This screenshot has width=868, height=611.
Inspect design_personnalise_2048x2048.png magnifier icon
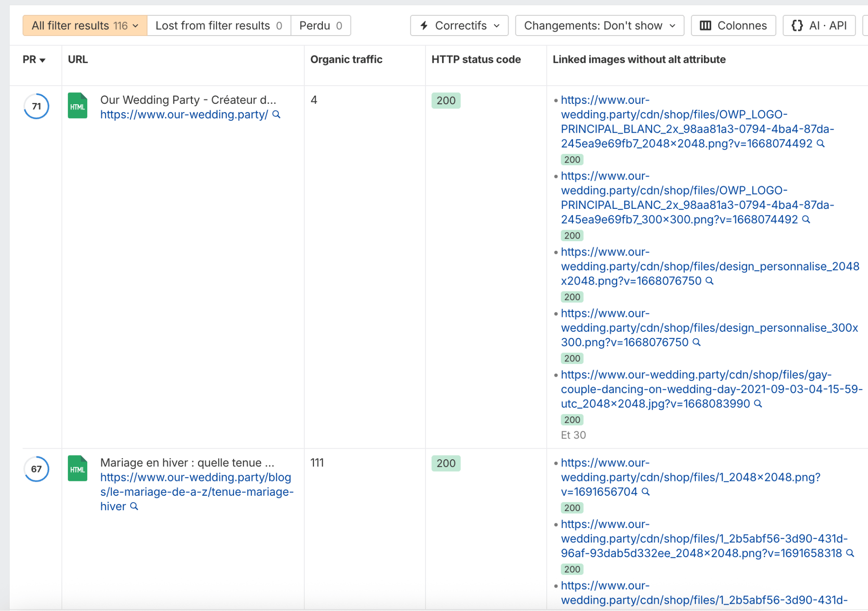click(709, 281)
